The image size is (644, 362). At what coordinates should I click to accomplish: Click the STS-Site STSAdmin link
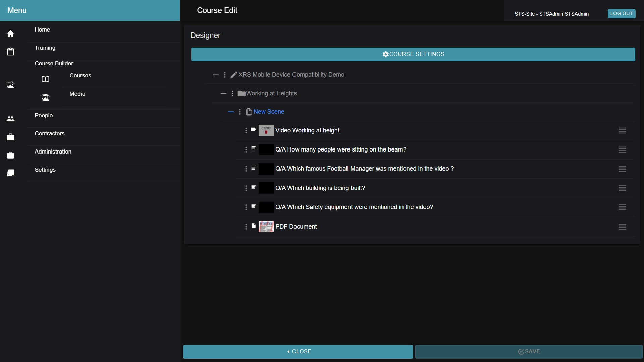click(x=551, y=14)
